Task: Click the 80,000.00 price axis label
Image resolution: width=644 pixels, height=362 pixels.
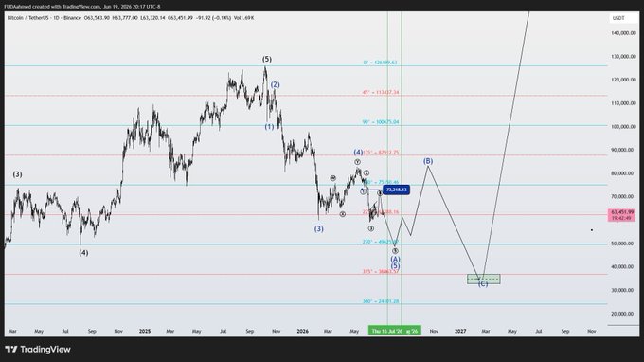Action: [623, 173]
